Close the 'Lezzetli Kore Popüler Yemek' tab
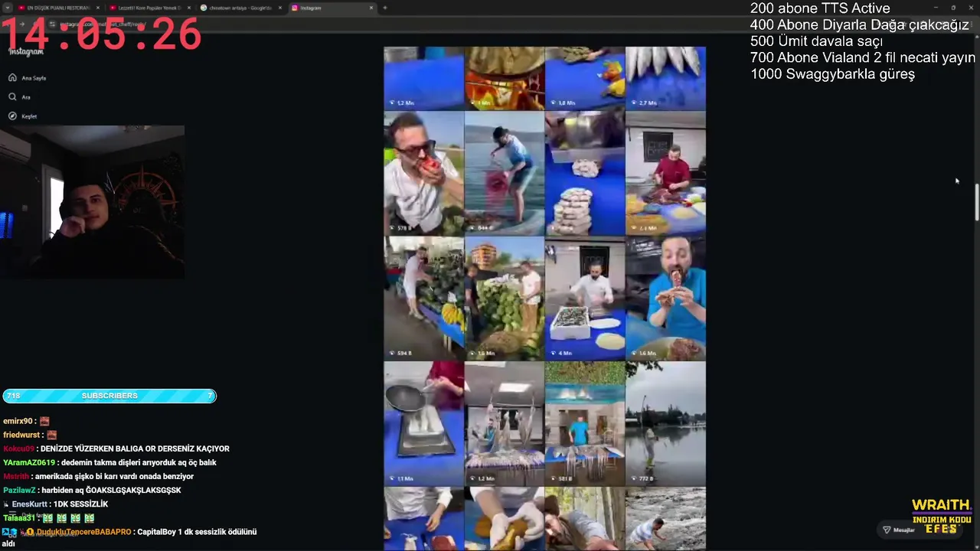The height and width of the screenshot is (551, 980). [189, 8]
